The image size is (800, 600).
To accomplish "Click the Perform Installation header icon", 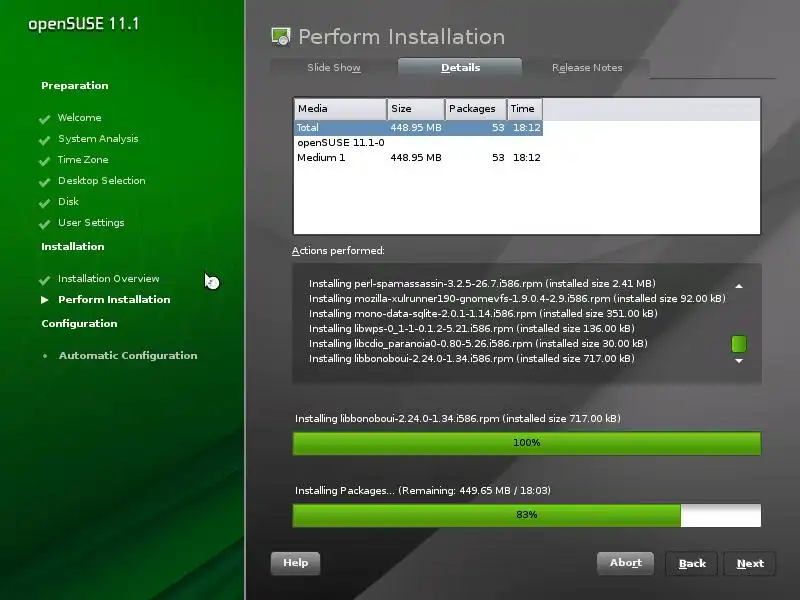I will [x=281, y=37].
